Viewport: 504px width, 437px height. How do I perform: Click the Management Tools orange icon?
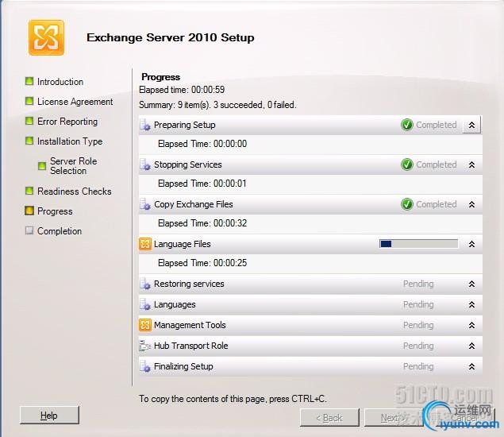(x=145, y=325)
